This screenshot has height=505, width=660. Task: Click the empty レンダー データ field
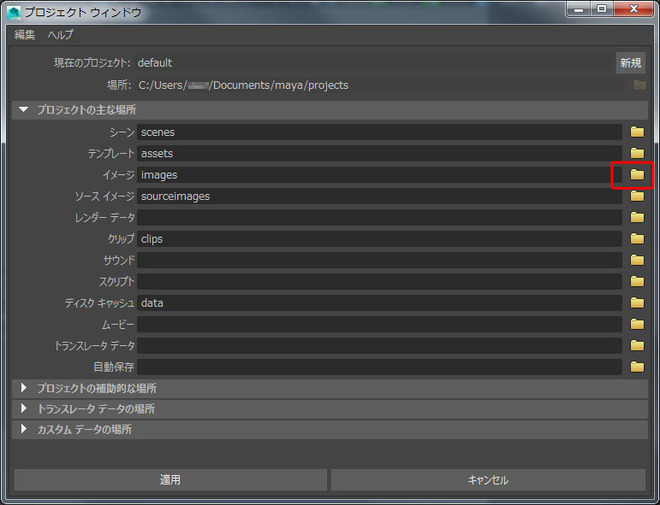[x=379, y=218]
